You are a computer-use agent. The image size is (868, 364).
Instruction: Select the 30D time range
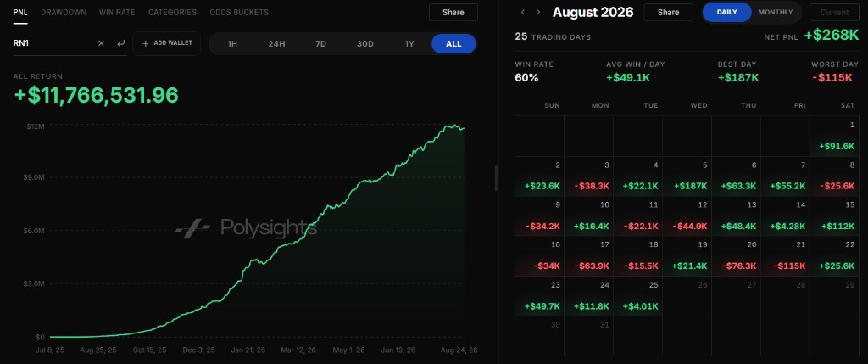364,44
